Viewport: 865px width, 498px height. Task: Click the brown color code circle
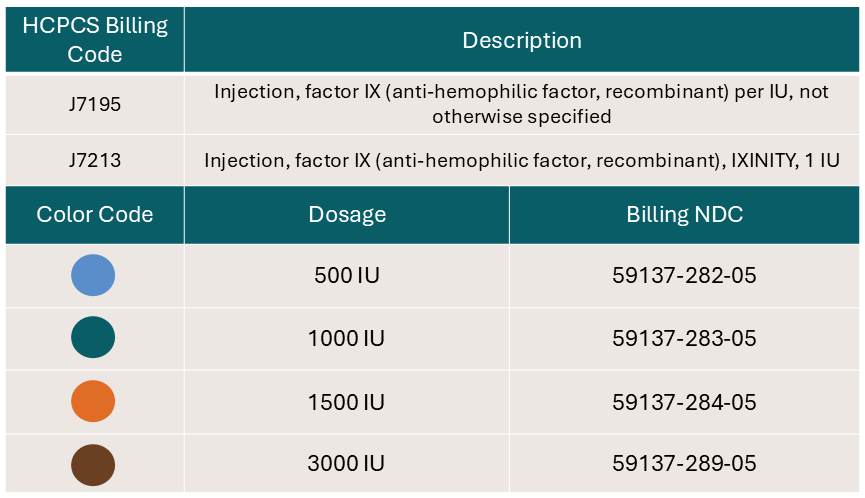[93, 465]
